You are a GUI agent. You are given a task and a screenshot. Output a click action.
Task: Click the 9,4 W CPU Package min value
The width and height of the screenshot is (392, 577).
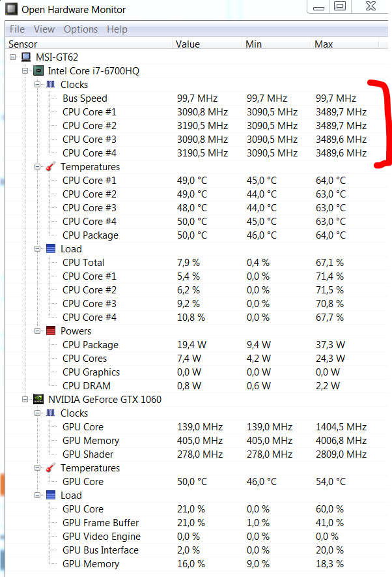(x=259, y=345)
